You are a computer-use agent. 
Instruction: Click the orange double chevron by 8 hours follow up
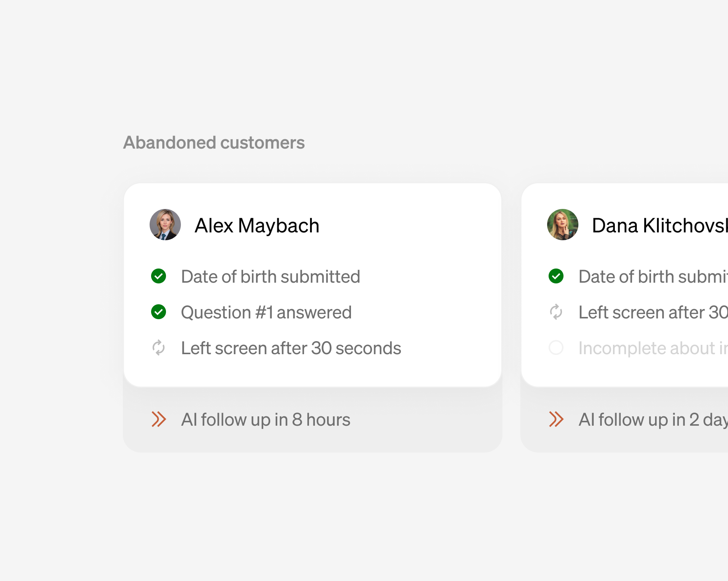tap(159, 419)
